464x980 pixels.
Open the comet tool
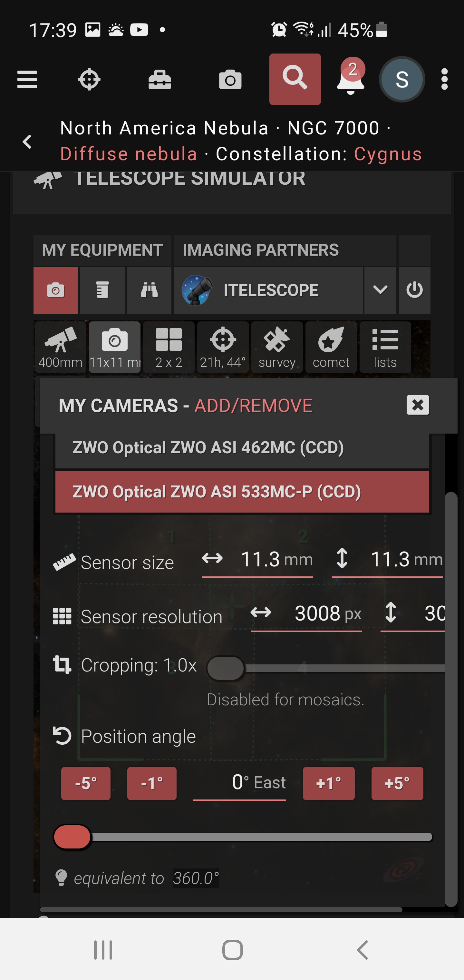[331, 347]
